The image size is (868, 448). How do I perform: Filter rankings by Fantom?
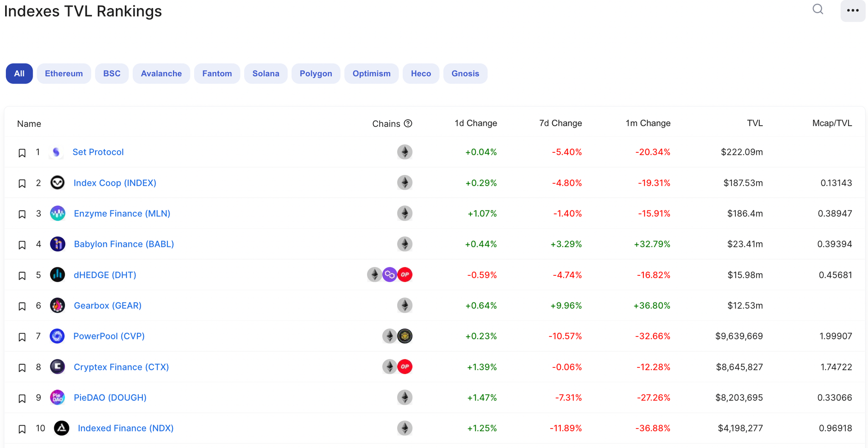(217, 73)
